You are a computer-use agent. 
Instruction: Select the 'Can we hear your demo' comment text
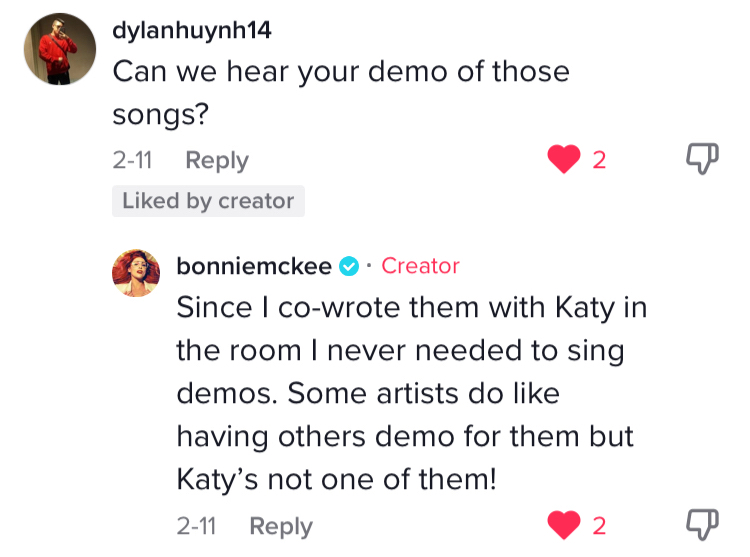coord(341,93)
